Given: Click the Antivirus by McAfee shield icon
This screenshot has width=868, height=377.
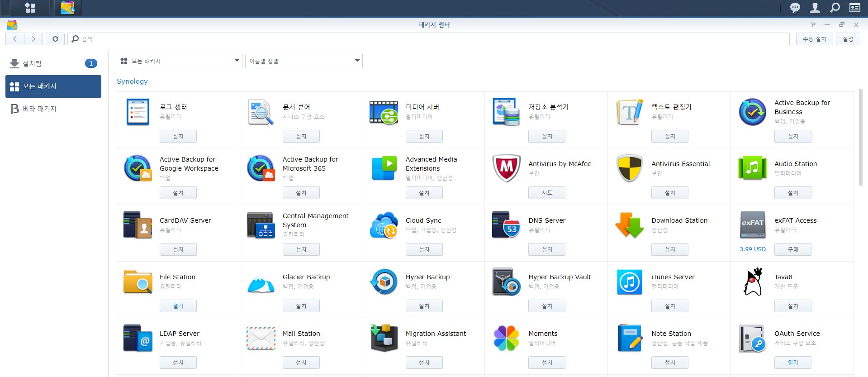Looking at the screenshot, I should [506, 168].
